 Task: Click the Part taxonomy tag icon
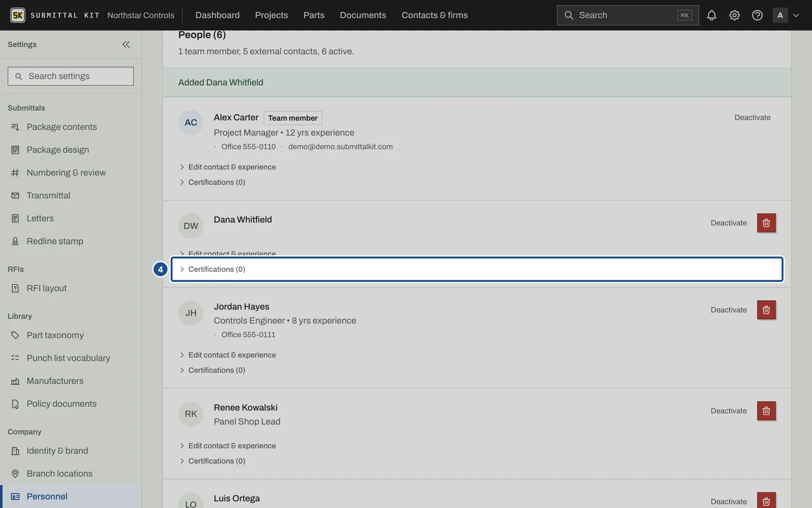(x=15, y=335)
